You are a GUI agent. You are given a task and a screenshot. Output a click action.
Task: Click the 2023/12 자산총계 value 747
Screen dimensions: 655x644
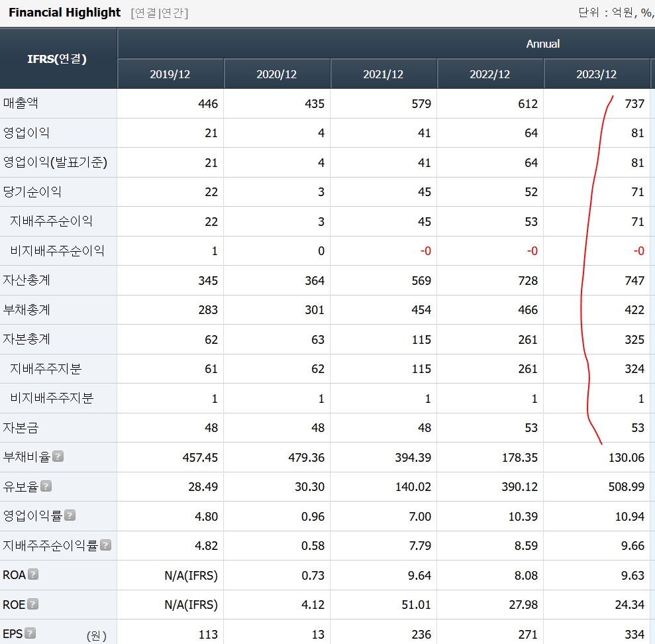(634, 281)
